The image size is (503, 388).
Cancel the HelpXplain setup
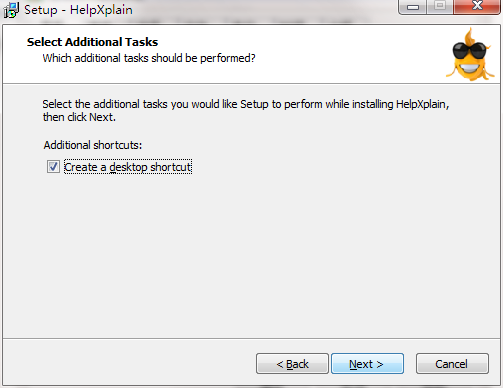(452, 364)
